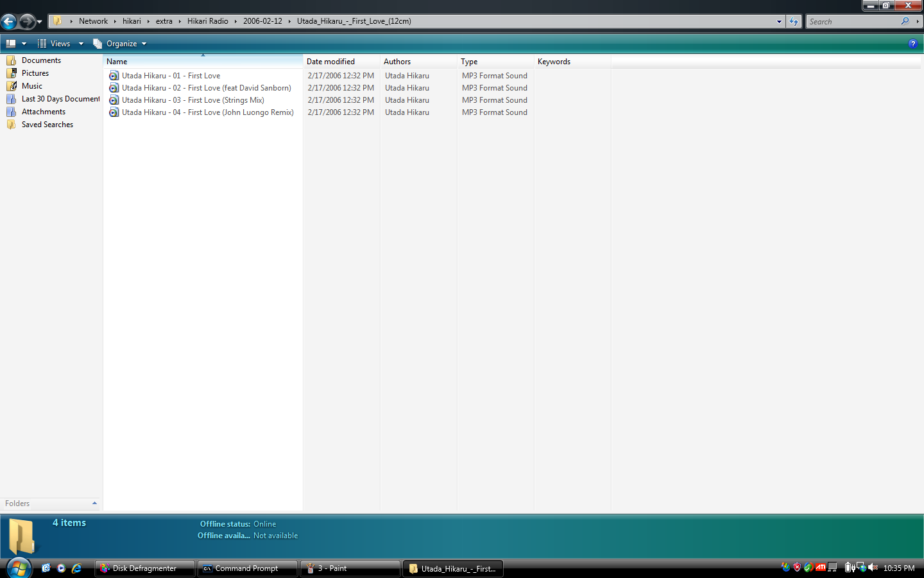
Task: Select First Love (Strings Mix) file
Action: [x=193, y=100]
